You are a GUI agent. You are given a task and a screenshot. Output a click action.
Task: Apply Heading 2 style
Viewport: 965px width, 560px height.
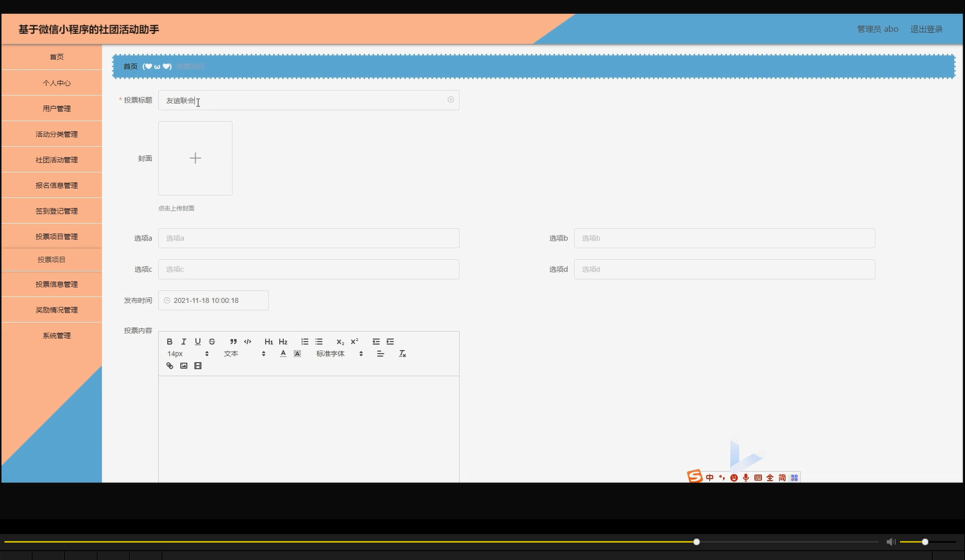click(x=283, y=342)
